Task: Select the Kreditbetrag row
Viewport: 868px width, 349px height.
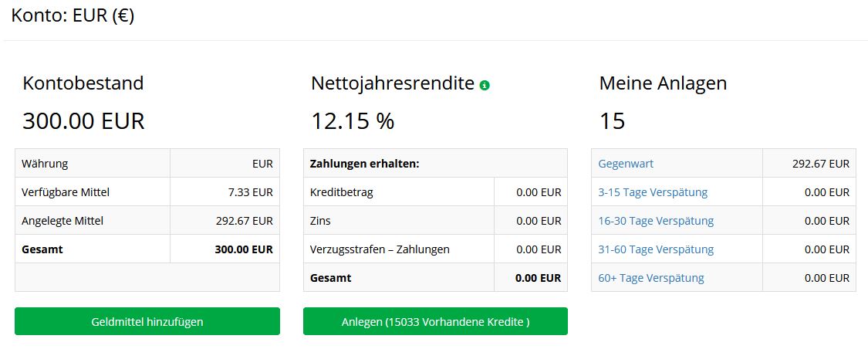Action: click(x=436, y=192)
